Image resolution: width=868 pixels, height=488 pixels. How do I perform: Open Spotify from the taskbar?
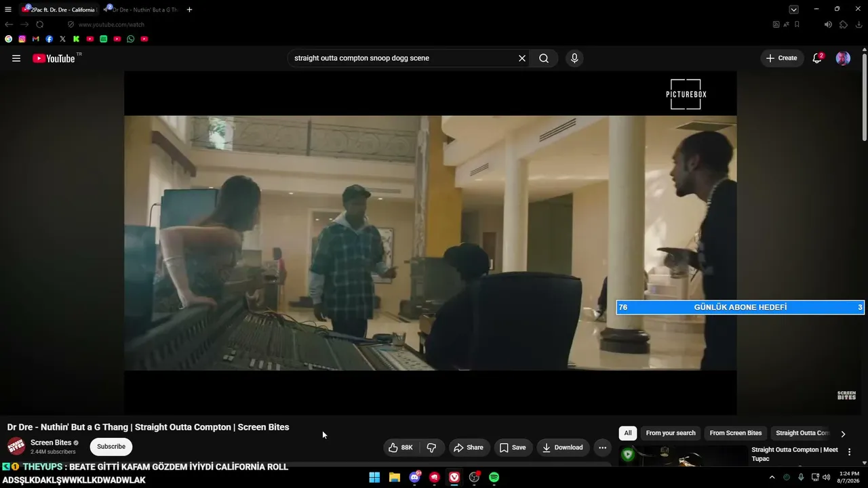[494, 477]
